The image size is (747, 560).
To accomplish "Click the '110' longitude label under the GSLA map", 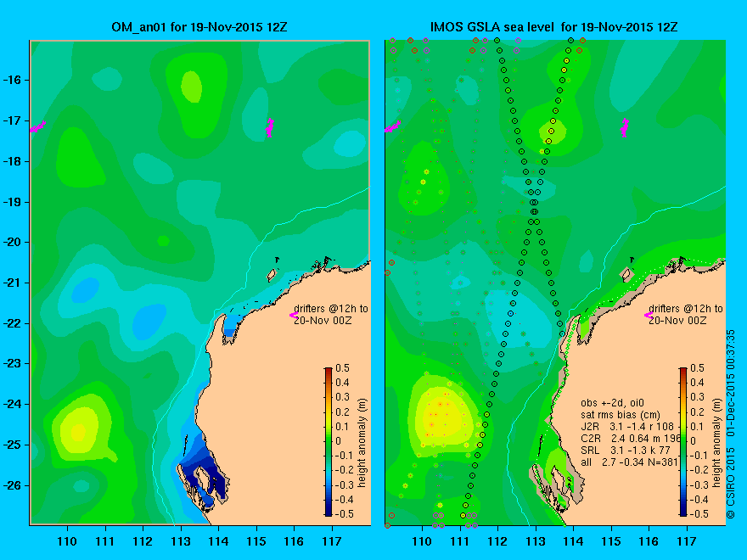I will click(x=422, y=541).
